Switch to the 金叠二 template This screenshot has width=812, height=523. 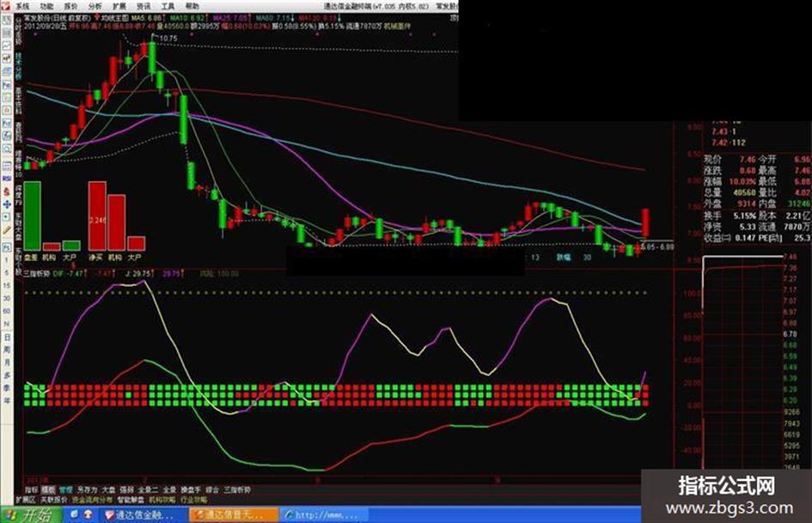(148, 490)
